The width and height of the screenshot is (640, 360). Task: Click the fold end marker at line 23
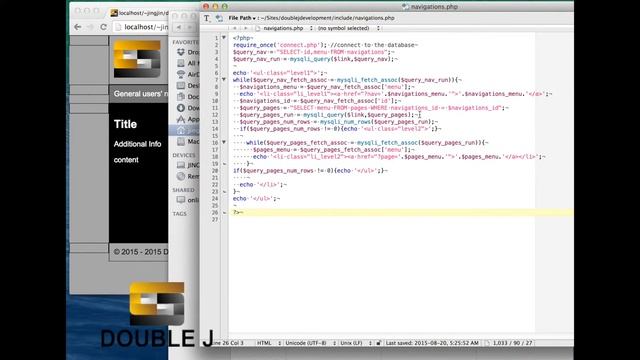pos(224,191)
